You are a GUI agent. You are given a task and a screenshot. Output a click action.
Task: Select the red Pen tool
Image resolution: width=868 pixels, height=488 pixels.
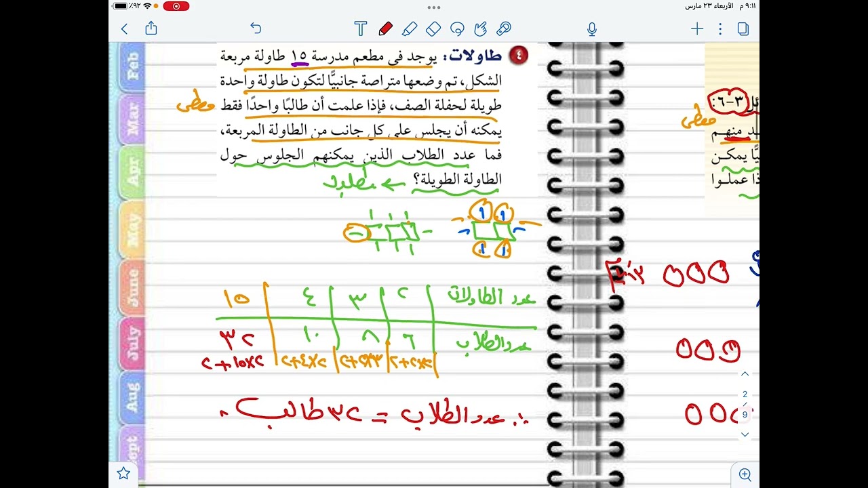coord(385,28)
